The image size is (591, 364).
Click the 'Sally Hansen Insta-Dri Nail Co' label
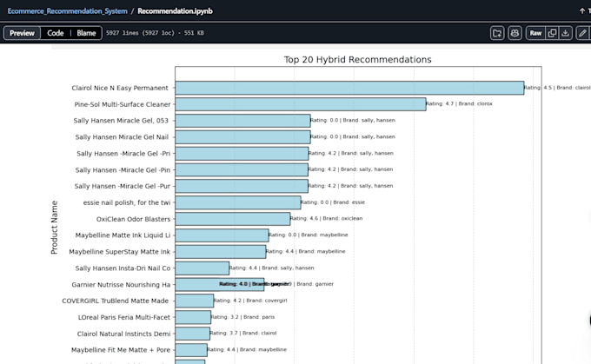coord(123,268)
